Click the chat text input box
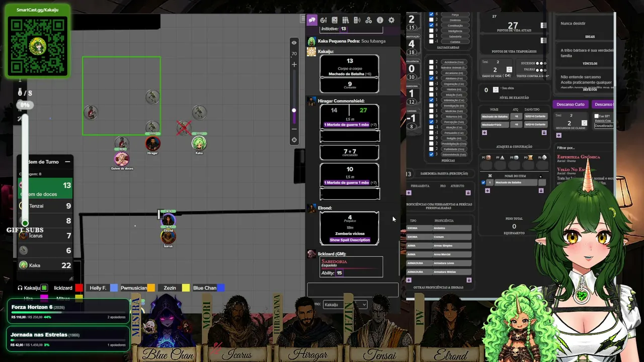 353,290
